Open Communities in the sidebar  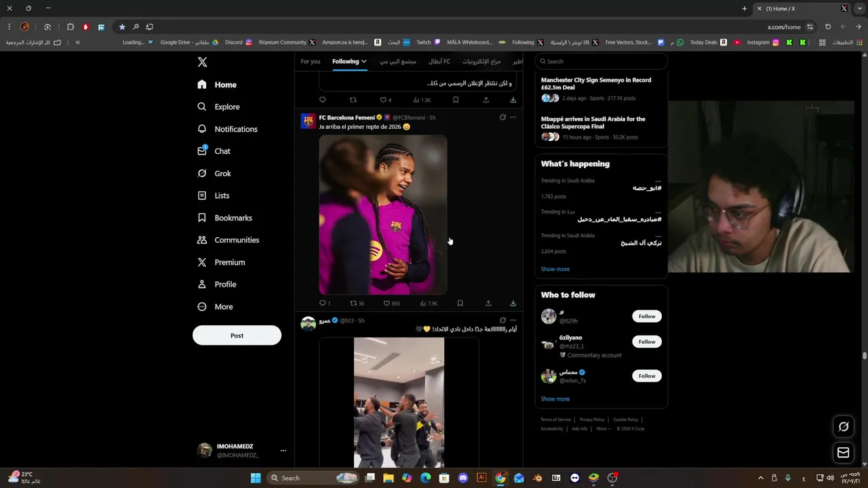coord(228,240)
